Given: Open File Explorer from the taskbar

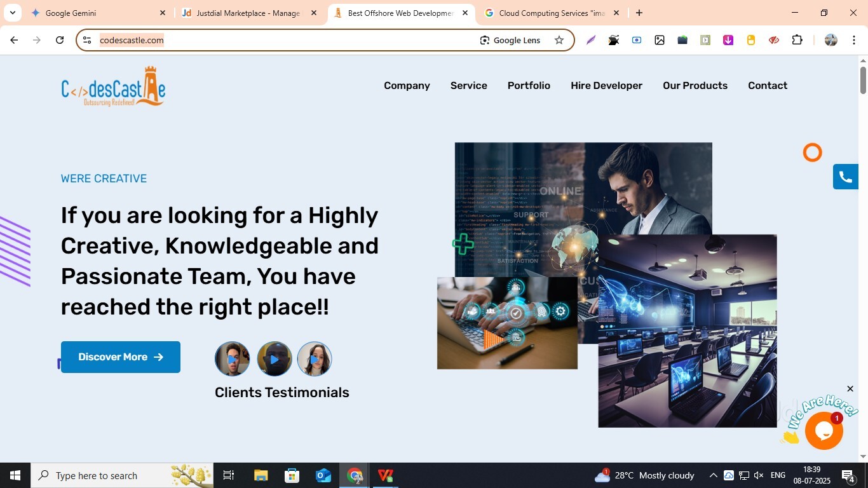Looking at the screenshot, I should click(x=261, y=475).
